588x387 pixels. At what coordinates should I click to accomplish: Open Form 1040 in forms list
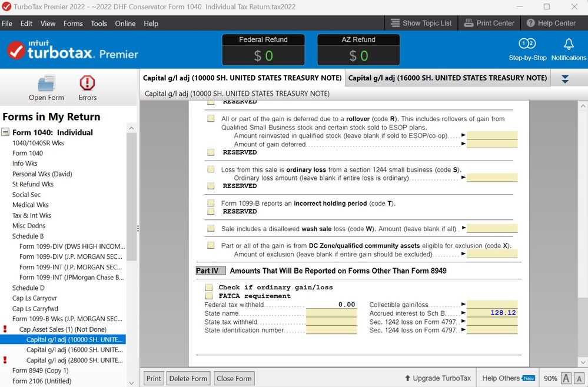(28, 154)
